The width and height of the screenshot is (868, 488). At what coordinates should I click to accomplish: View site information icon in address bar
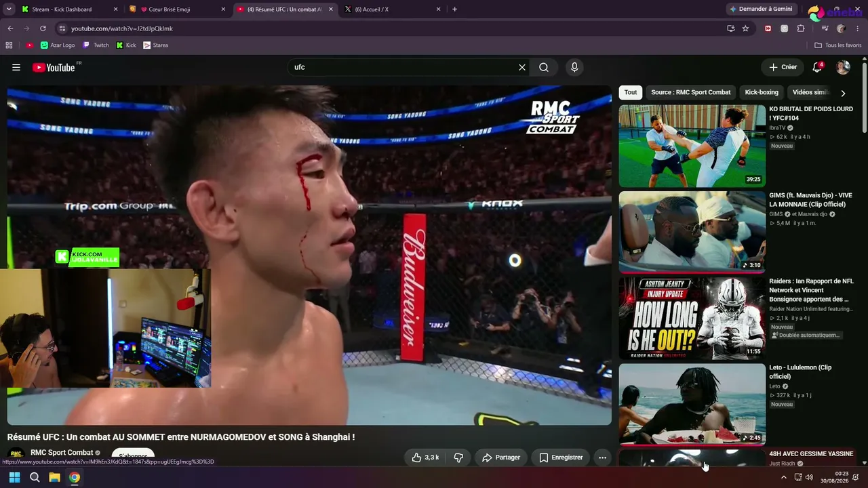pos(62,28)
